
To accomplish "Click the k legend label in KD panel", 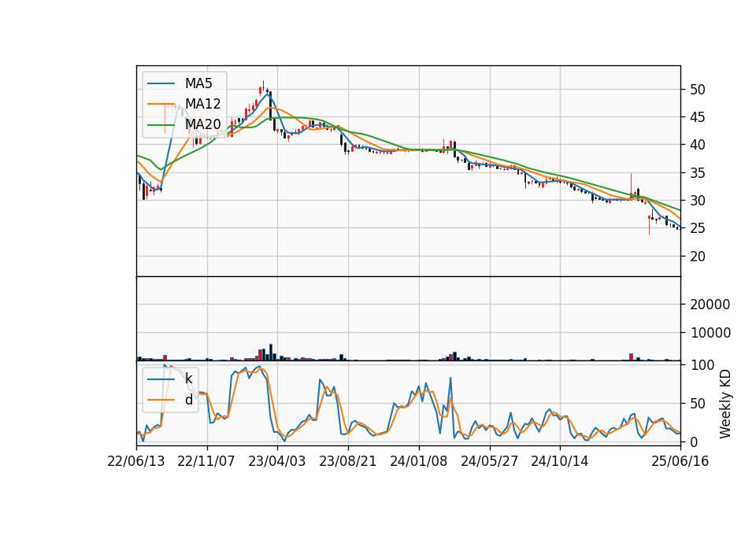I will coord(188,379).
